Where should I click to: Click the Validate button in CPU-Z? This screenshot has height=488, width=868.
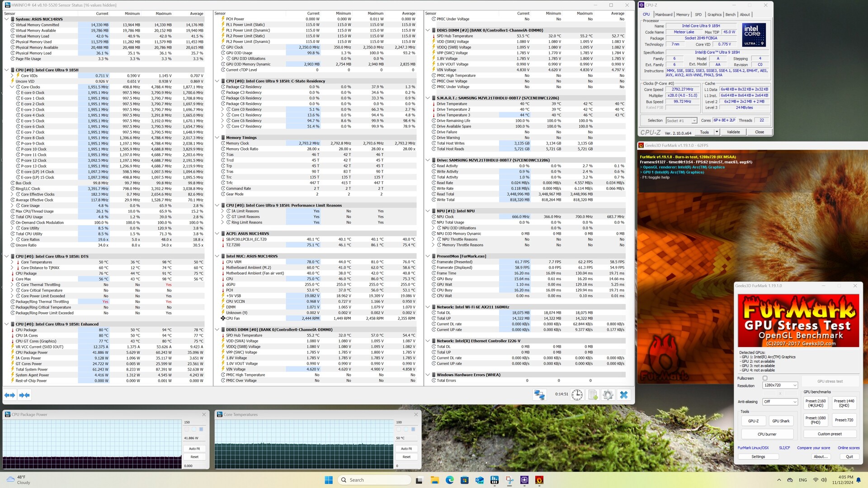(733, 132)
